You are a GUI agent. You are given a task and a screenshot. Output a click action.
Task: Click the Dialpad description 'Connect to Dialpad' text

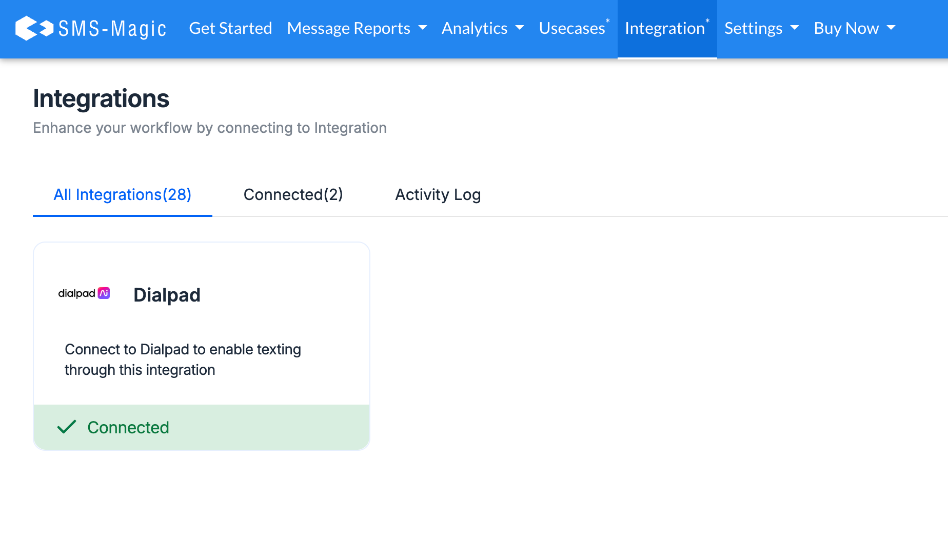183,359
